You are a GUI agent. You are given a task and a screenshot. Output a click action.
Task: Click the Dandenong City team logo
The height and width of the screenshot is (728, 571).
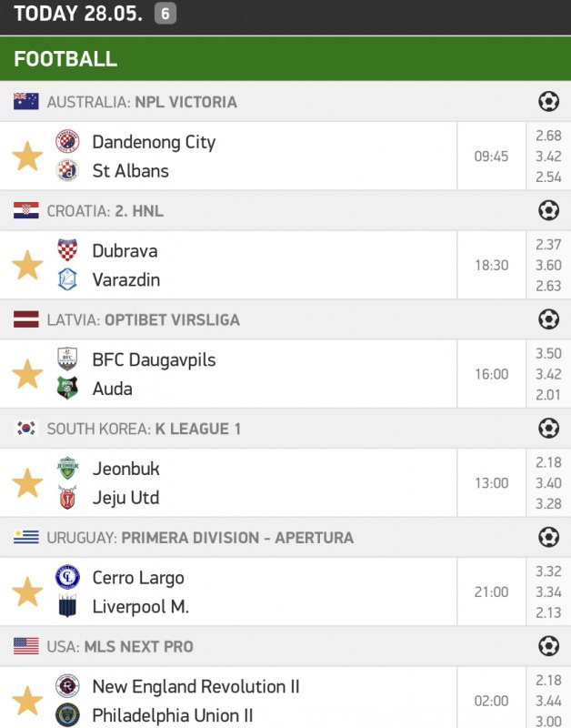[x=67, y=142]
